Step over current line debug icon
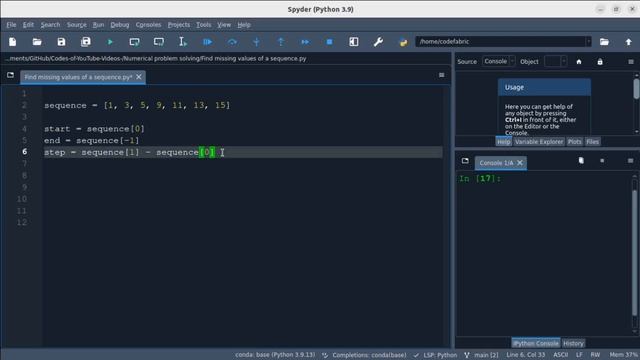This screenshot has height=360, width=640. pos(232,42)
